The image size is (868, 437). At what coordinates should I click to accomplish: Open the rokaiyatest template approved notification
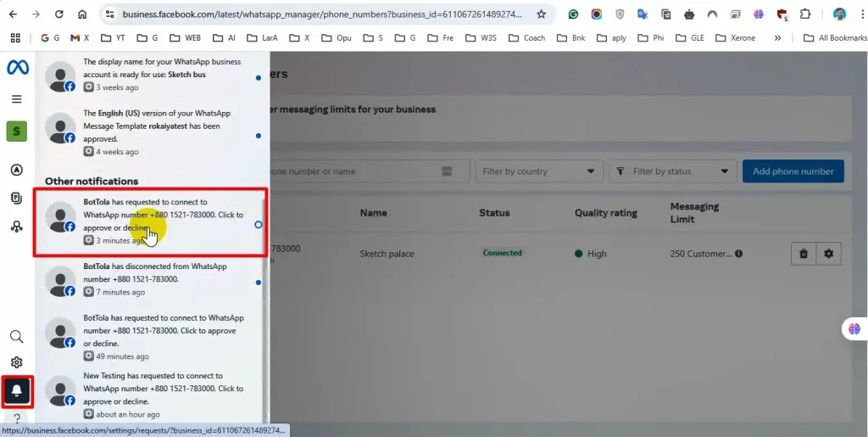pyautogui.click(x=153, y=127)
